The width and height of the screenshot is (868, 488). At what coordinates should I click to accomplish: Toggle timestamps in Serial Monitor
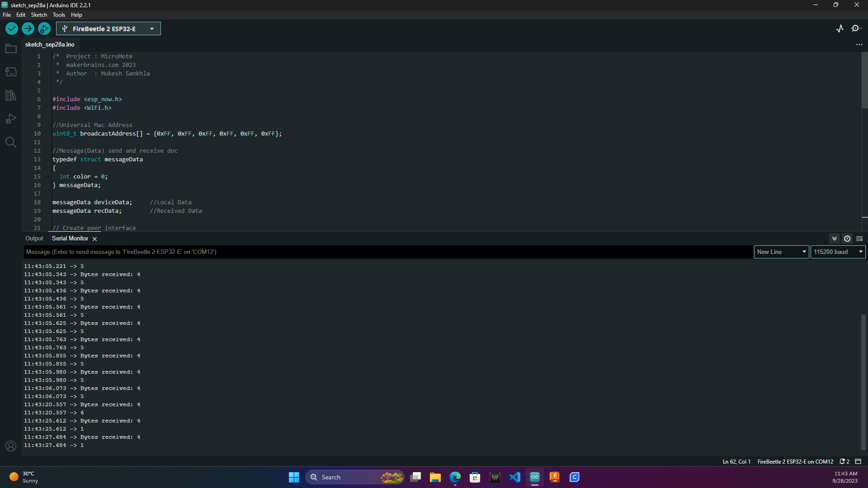coord(847,239)
